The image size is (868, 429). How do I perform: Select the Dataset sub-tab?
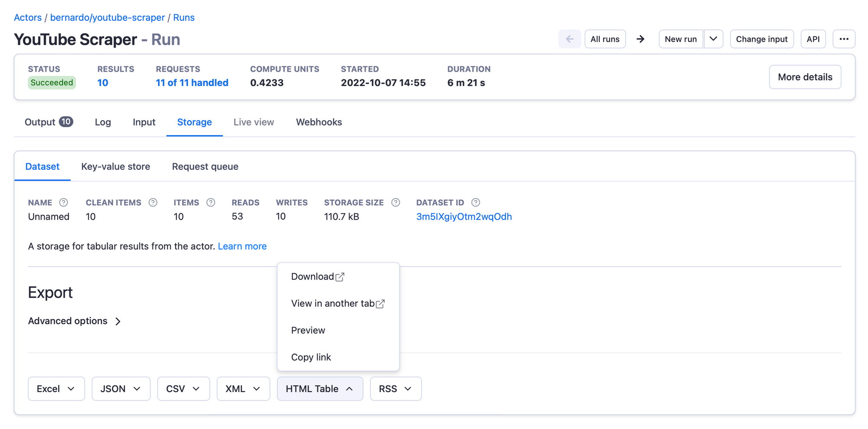[43, 166]
